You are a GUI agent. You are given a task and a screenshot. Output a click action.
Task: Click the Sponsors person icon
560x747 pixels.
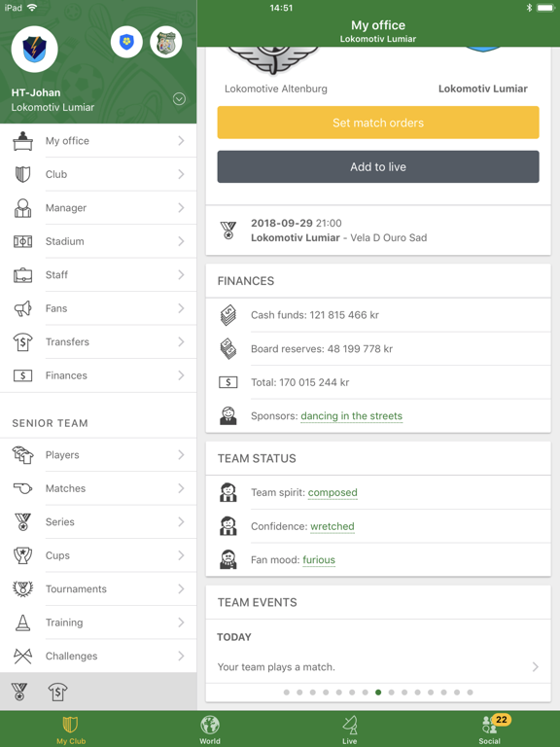click(x=228, y=416)
